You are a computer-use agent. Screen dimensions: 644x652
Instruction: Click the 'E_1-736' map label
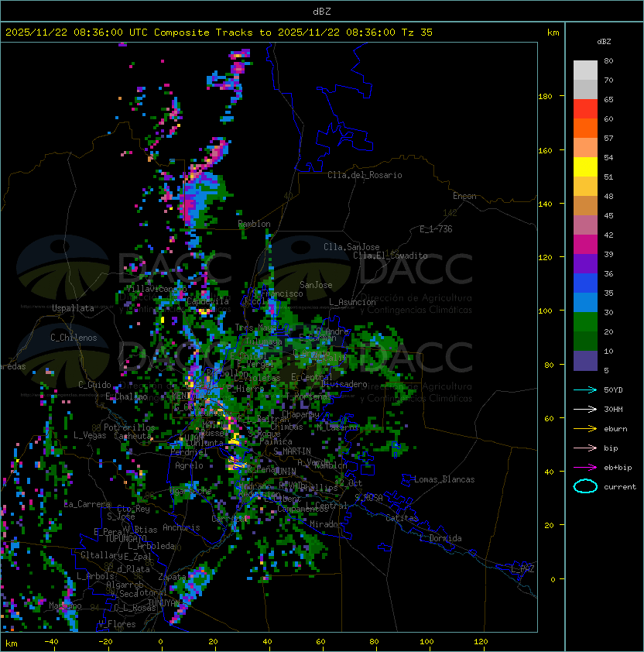436,229
